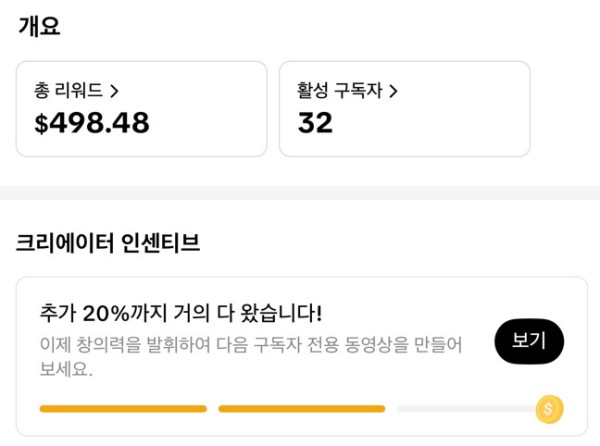This screenshot has width=600, height=446.
Task: Click the gray unfilled progress segment
Action: (464, 408)
